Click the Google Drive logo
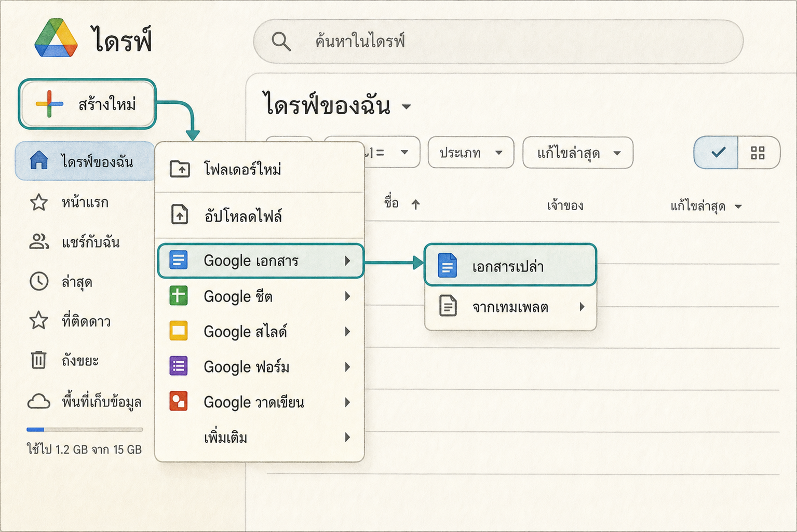Screen dimensions: 797x532 (56, 38)
